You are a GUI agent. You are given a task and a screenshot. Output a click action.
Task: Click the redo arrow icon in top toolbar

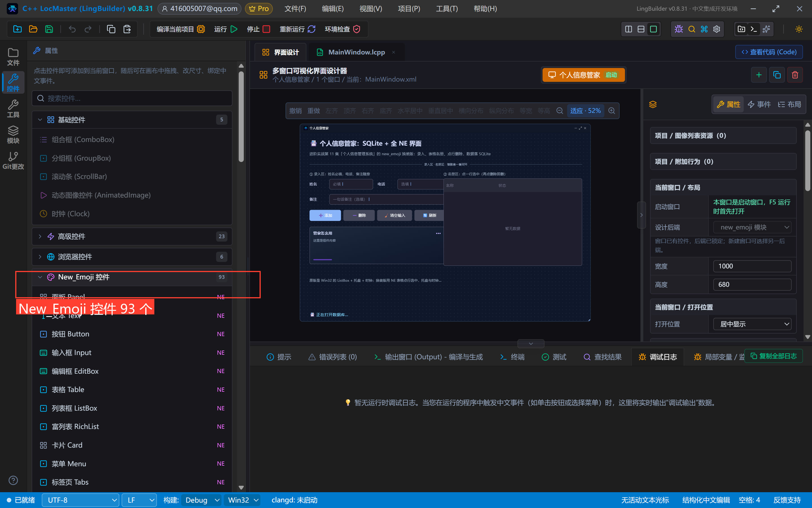click(88, 29)
